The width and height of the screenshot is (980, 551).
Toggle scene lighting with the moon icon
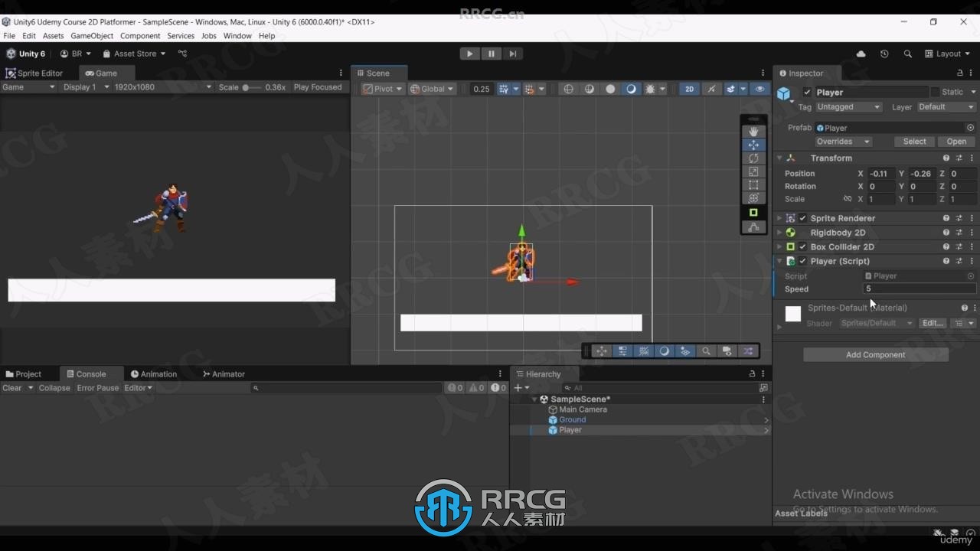[631, 89]
